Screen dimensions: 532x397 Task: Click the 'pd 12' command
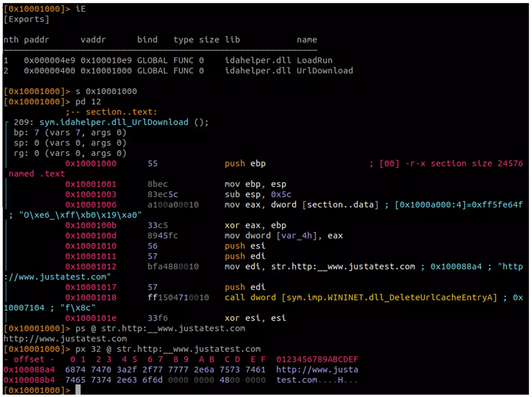pos(88,102)
